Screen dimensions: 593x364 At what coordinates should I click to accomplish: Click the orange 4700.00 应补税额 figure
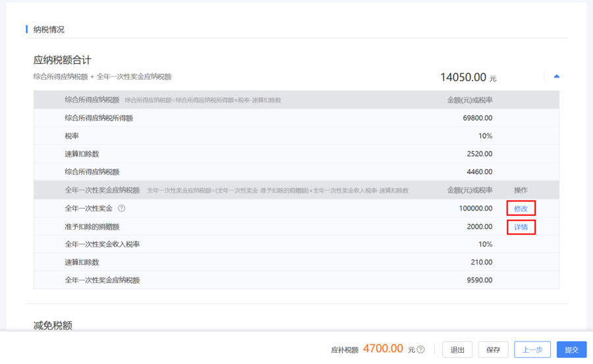(x=383, y=348)
